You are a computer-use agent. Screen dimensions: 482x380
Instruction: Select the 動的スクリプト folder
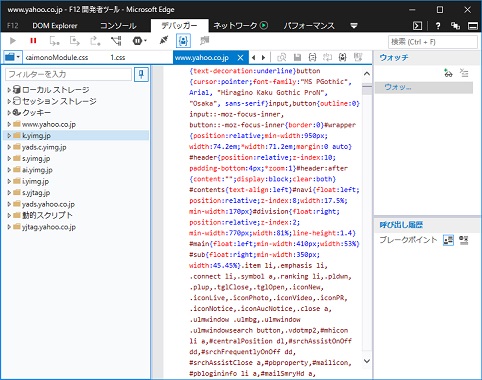[x=47, y=215]
